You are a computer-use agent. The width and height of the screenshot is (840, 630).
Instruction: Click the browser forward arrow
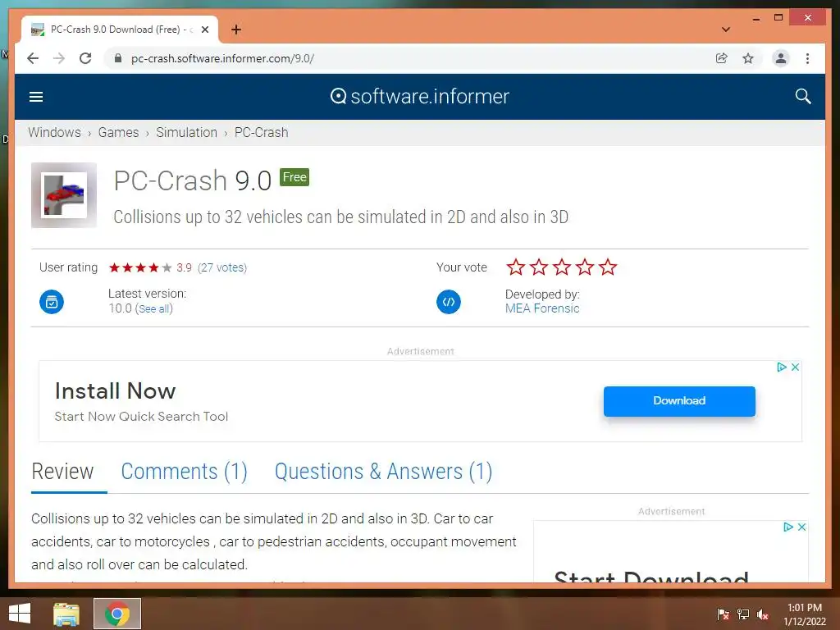click(59, 58)
